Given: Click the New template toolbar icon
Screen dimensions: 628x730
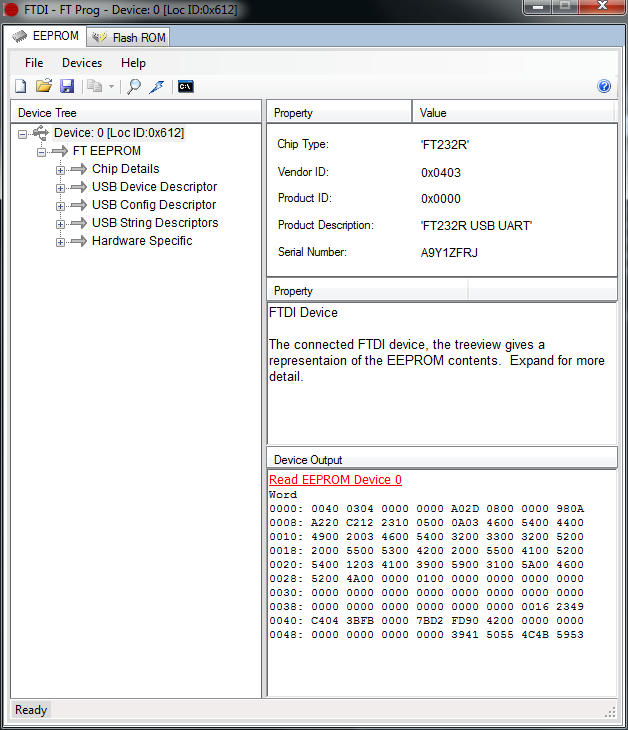Looking at the screenshot, I should point(20,87).
